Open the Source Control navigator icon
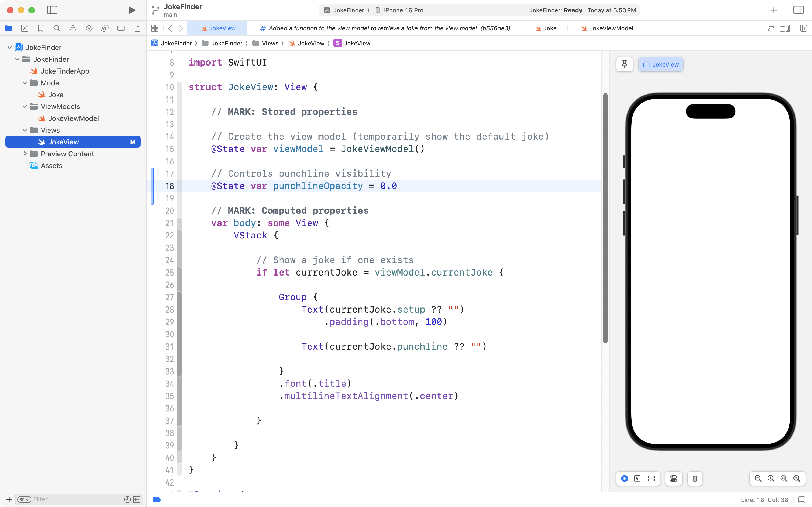The image size is (812, 507). [x=24, y=28]
